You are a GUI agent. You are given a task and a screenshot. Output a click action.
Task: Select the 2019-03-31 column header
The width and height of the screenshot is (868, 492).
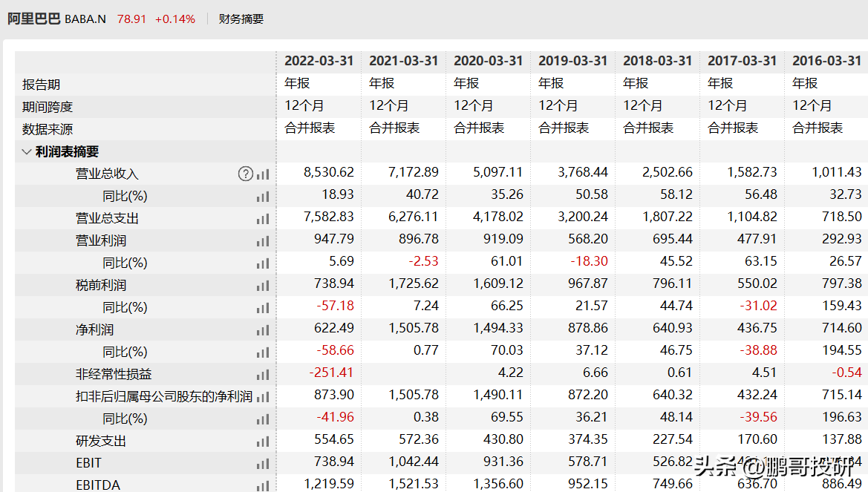(573, 61)
